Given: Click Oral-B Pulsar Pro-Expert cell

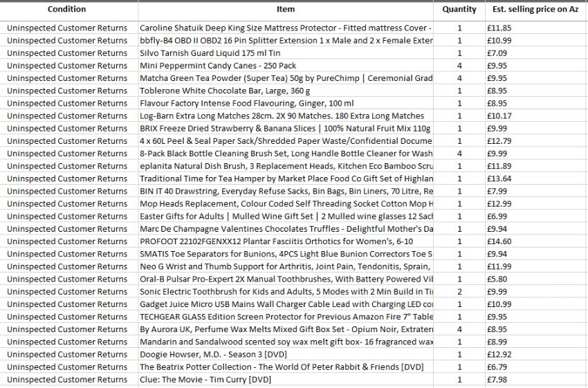Looking at the screenshot, I should pos(286,279).
